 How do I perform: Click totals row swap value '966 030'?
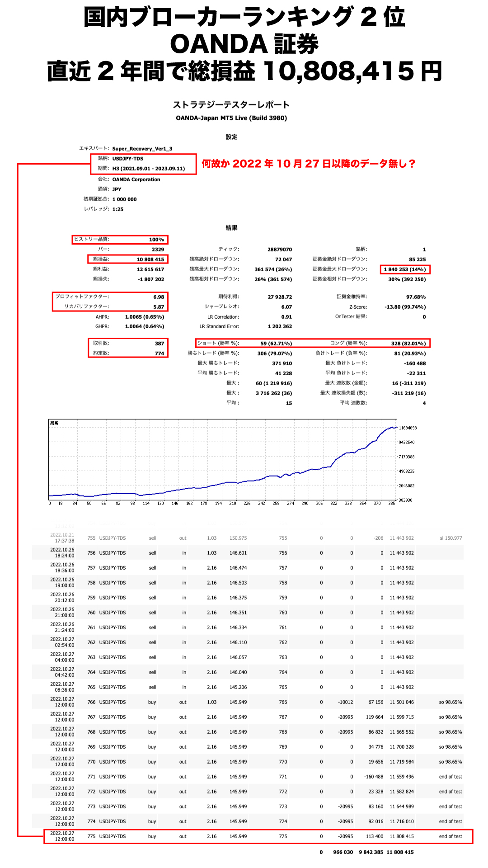(x=343, y=852)
